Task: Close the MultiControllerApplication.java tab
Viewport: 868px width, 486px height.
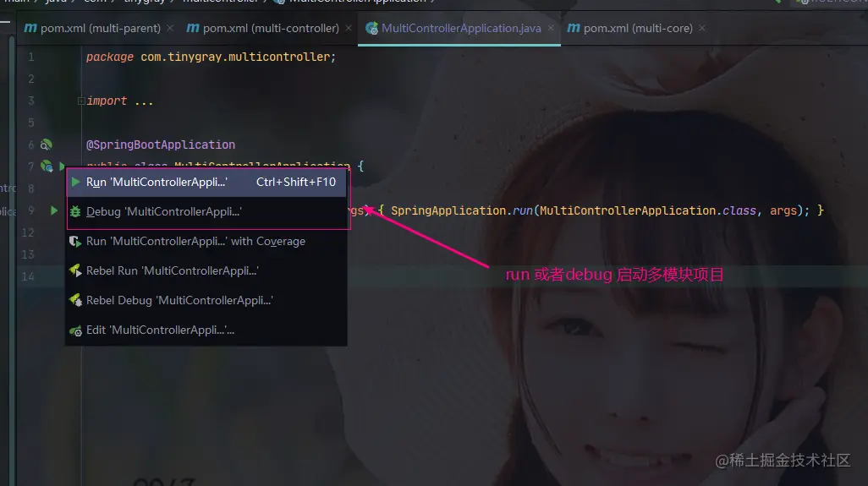Action: pyautogui.click(x=551, y=28)
